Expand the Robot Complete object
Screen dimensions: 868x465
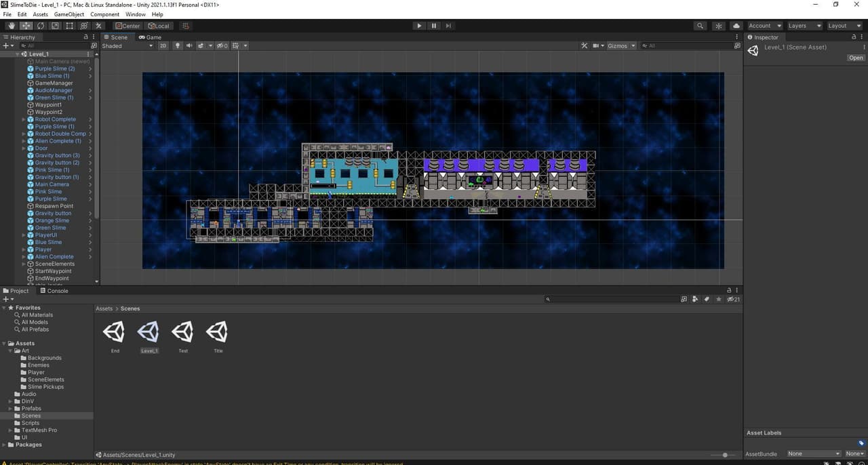(x=24, y=119)
